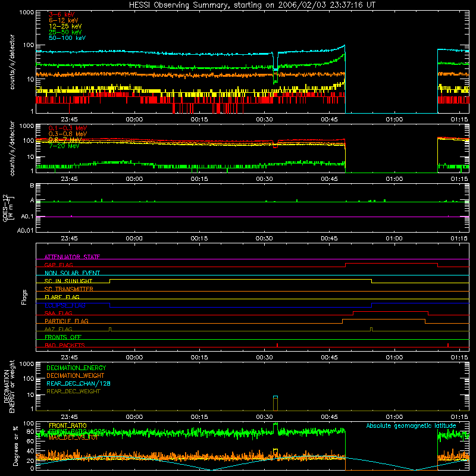Click the raised SAA_FLAG segment around 01:00
476x476 pixels.
click(x=391, y=311)
